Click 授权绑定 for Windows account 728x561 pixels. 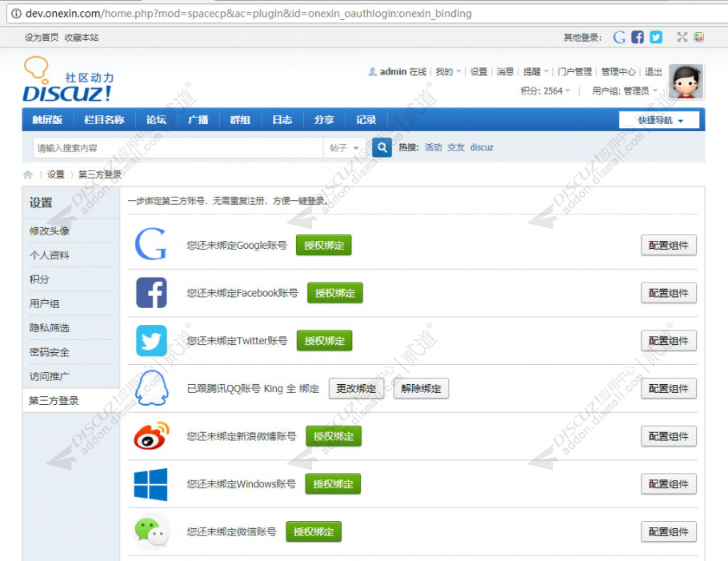(x=333, y=484)
